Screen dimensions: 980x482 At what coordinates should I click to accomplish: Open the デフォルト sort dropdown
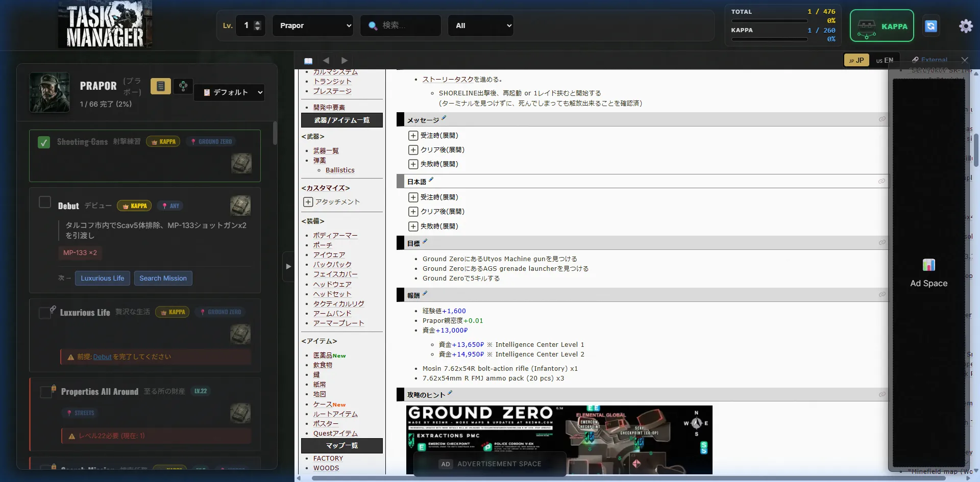point(229,92)
